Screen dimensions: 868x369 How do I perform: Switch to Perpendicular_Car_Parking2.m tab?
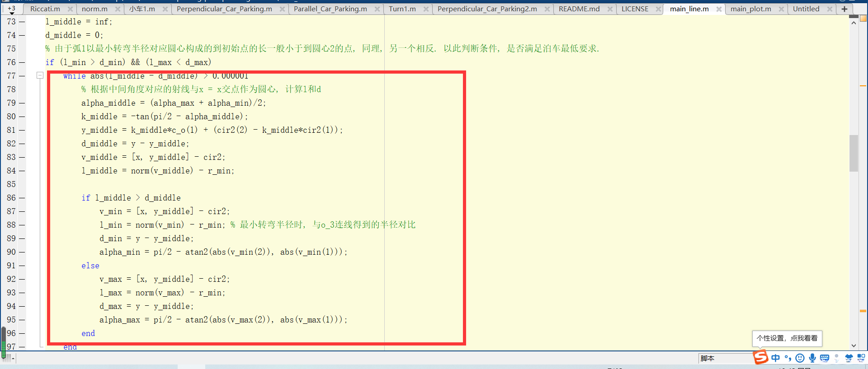coord(487,9)
